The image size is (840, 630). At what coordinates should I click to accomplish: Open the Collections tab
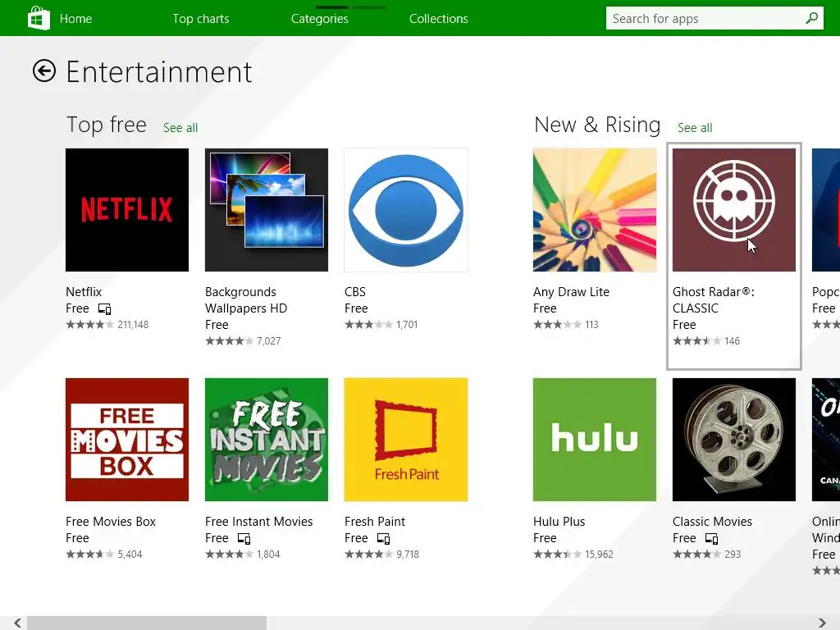tap(438, 19)
